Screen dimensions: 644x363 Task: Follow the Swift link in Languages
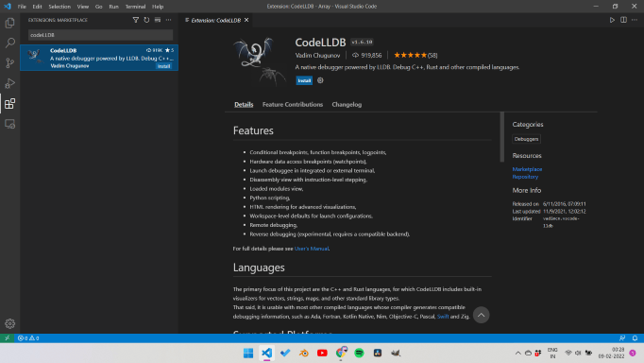[443, 317]
